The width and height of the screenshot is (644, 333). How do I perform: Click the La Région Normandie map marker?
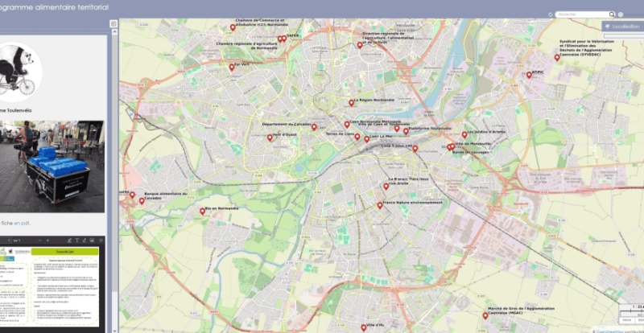coord(352,102)
